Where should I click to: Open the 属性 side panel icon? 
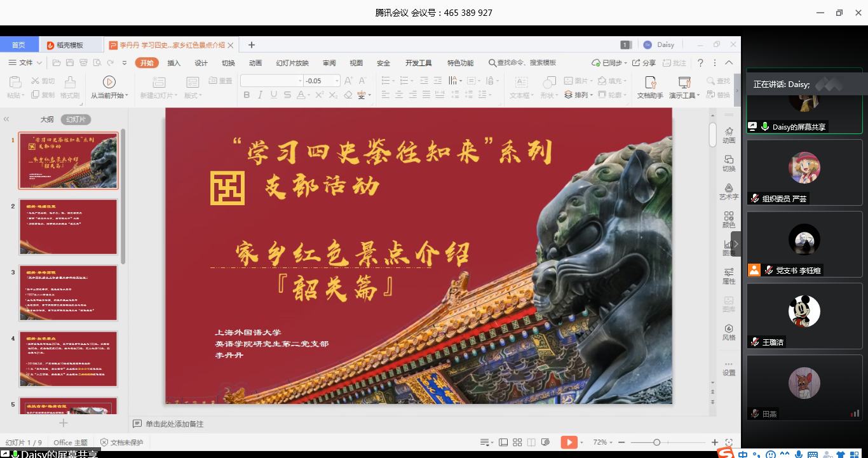click(728, 276)
